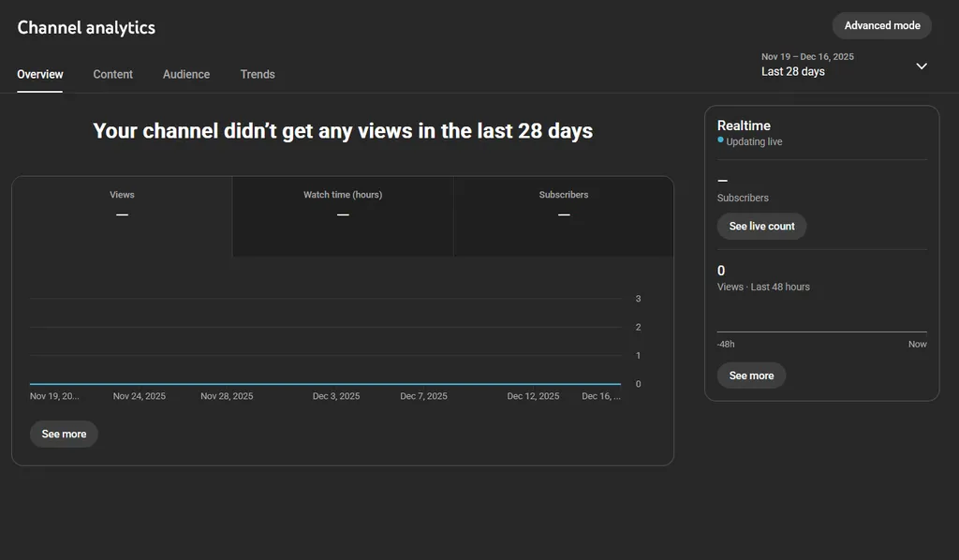Image resolution: width=959 pixels, height=560 pixels.
Task: Click the chart line above Dec 3, 2025
Action: tap(336, 384)
